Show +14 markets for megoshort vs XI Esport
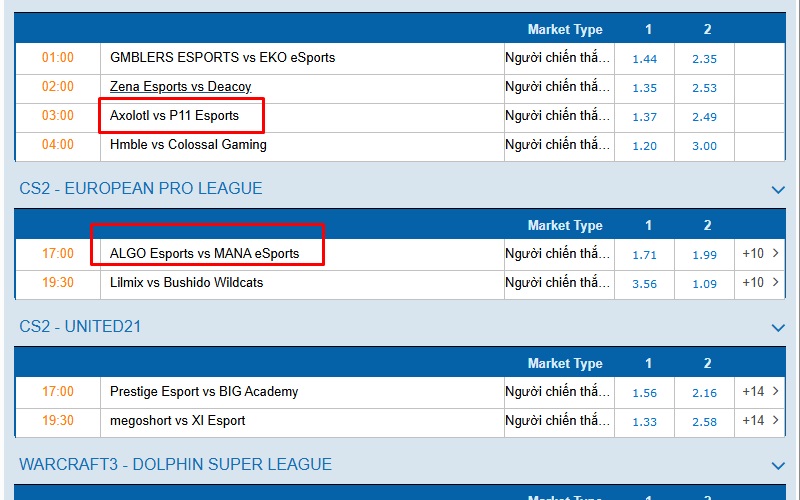 click(x=760, y=421)
